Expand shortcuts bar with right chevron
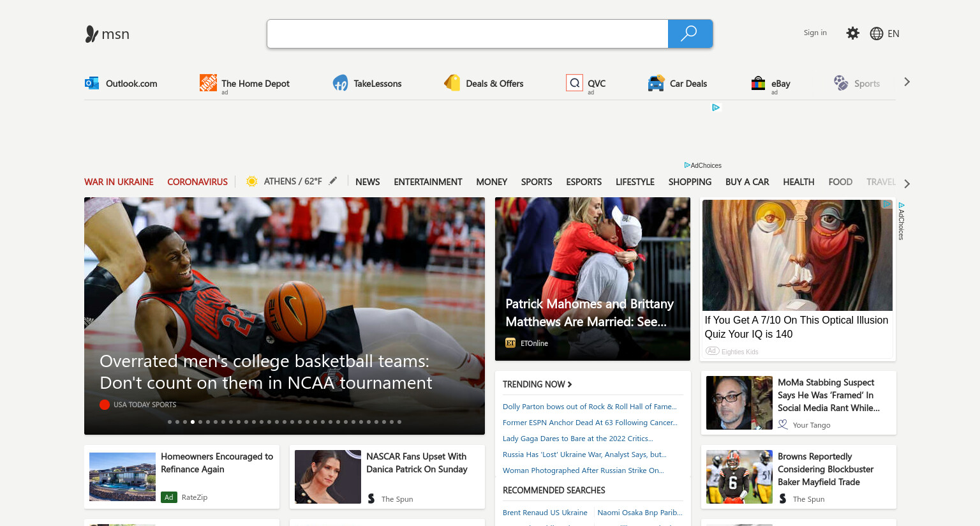 907,82
